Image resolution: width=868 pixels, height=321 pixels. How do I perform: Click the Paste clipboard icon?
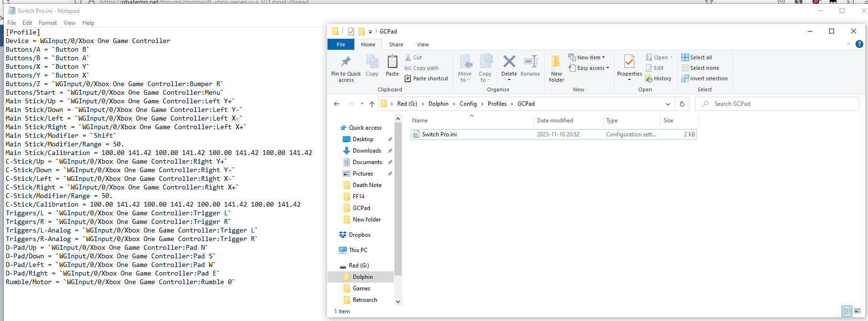pyautogui.click(x=392, y=62)
